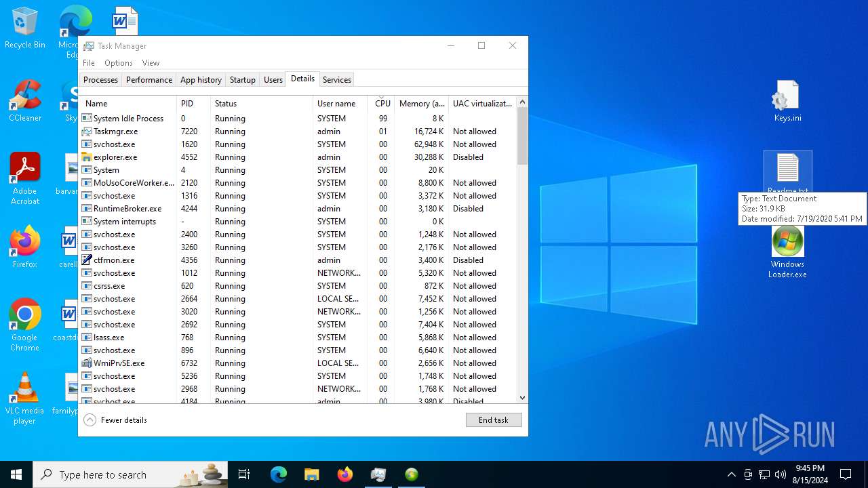Open the network icon in system tray
The height and width of the screenshot is (488, 868).
[764, 474]
